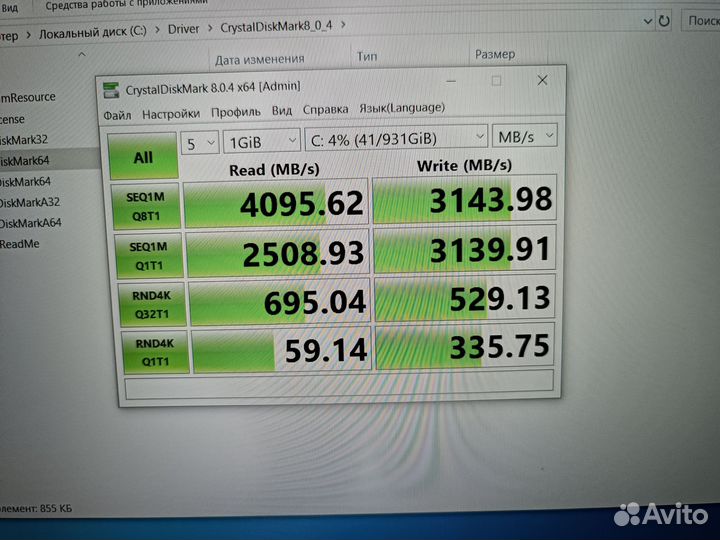Run the SEQ1M Q8T1 test
The height and width of the screenshot is (540, 720).
click(146, 203)
